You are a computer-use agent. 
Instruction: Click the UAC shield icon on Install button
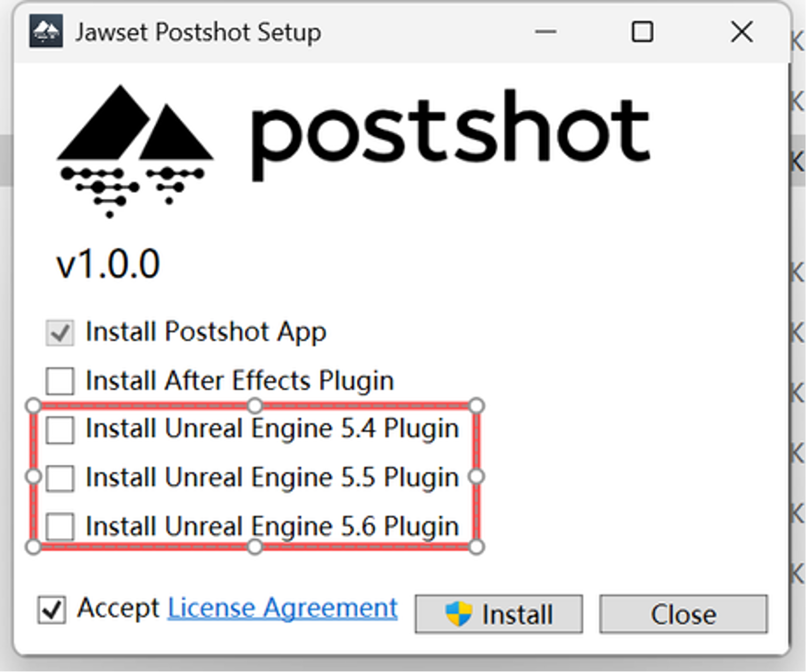459,614
